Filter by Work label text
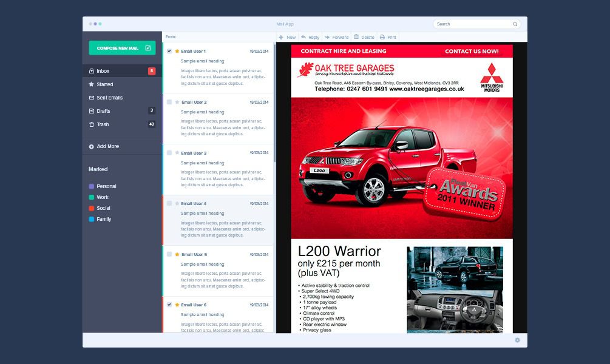 click(103, 197)
